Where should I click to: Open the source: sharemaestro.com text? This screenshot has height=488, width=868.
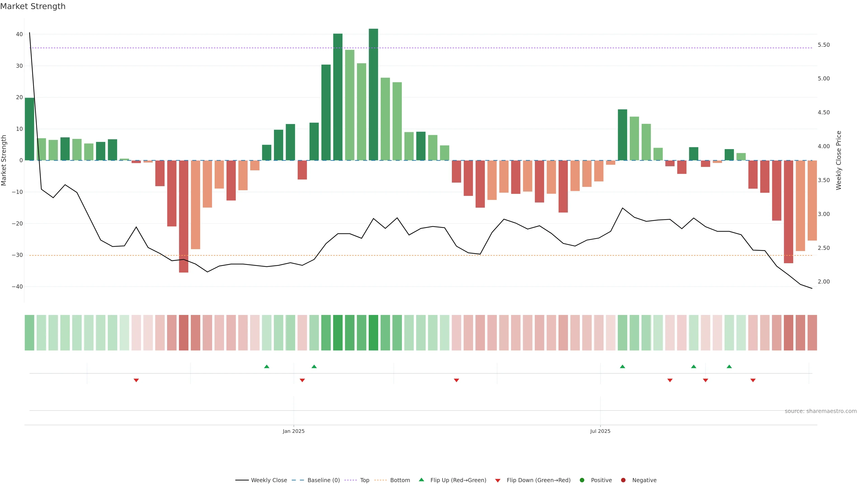(x=821, y=411)
